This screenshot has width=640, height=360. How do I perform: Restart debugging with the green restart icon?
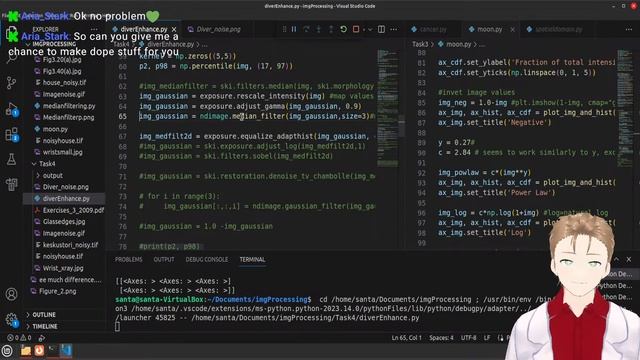coord(344,29)
